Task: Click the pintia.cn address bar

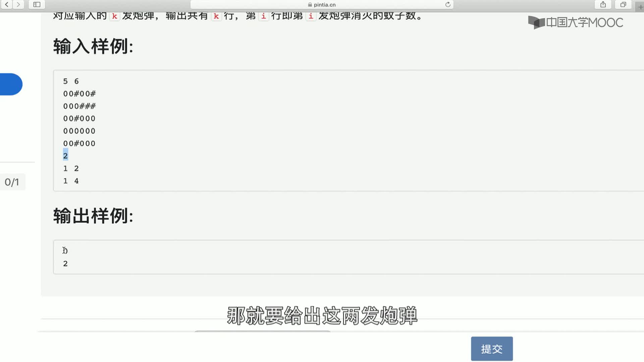Action: [322, 4]
